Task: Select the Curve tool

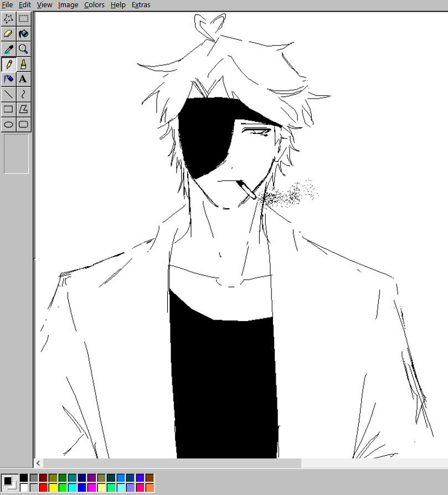Action: tap(24, 94)
